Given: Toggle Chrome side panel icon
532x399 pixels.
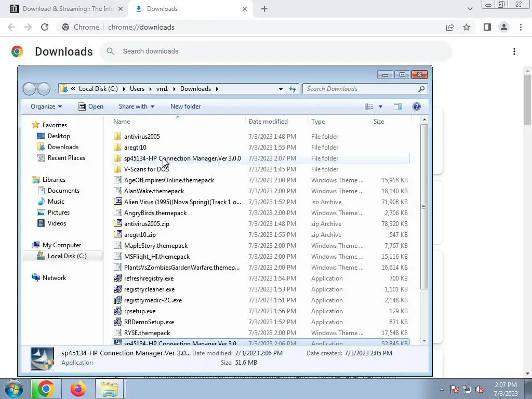Looking at the screenshot, I should 487,27.
